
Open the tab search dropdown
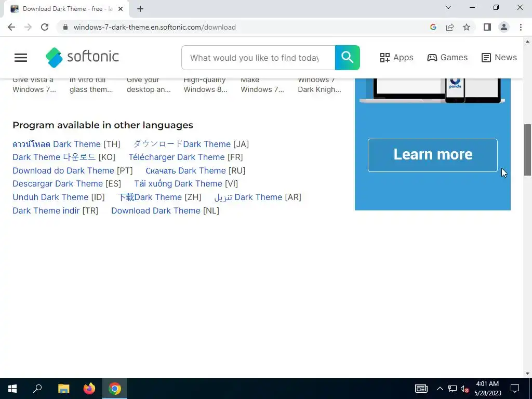[448, 7]
